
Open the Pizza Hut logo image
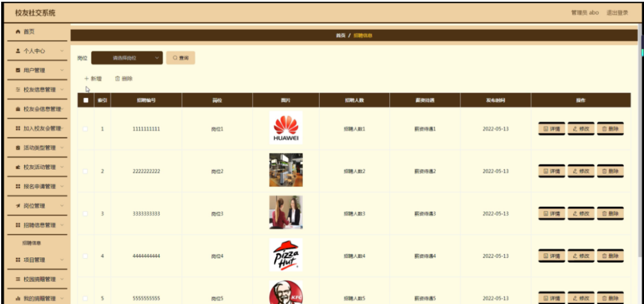(x=286, y=255)
